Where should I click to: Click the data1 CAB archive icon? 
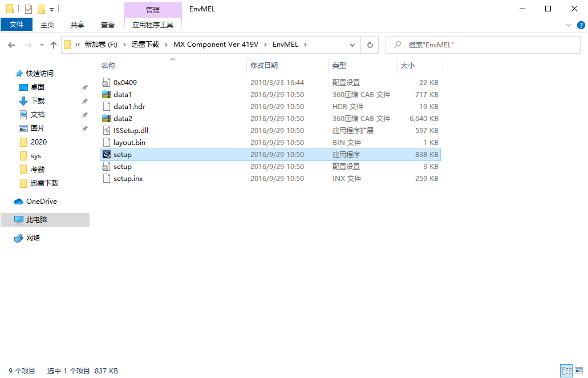tap(106, 95)
